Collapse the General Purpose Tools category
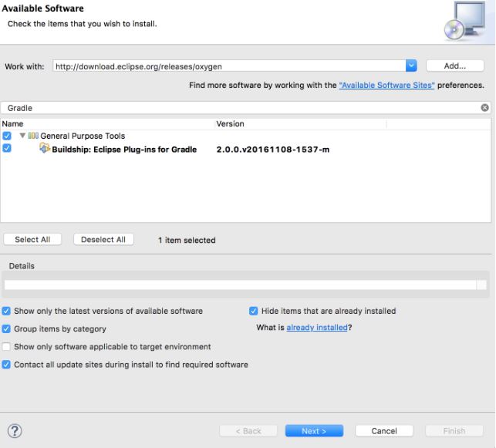Viewport: 496px width, 448px height. click(22, 135)
